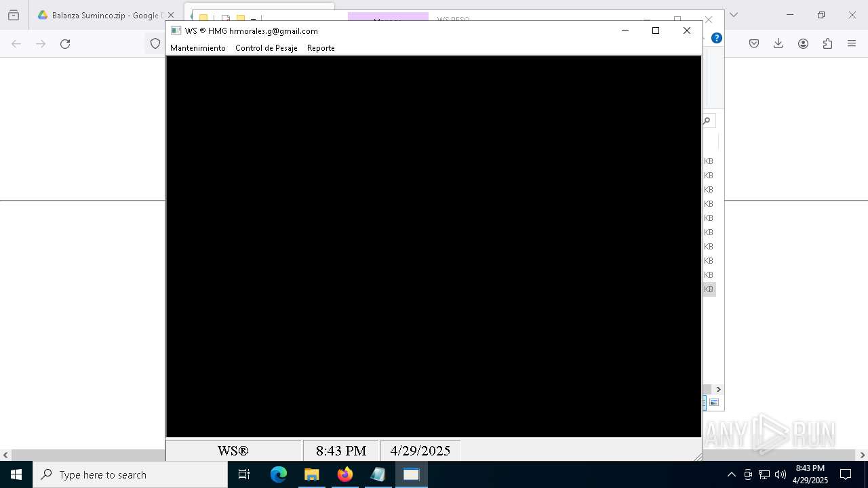Click the explorer window search icon

pos(707,121)
